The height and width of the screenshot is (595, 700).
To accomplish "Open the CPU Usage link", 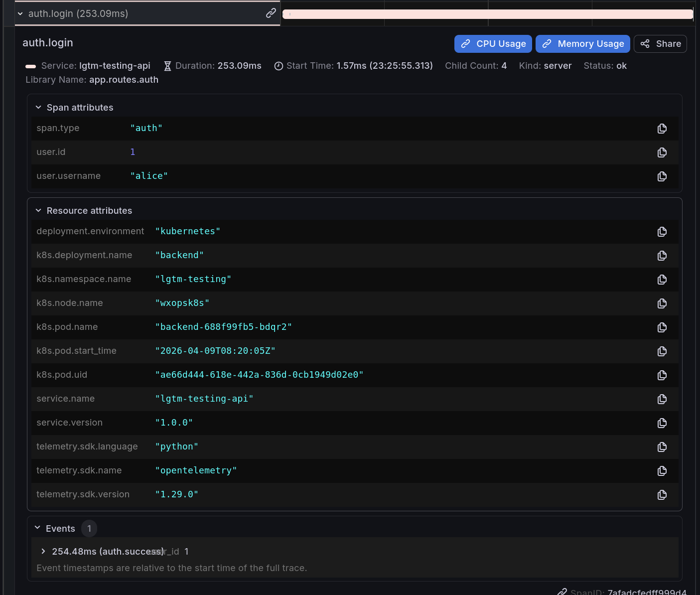I will pos(493,44).
